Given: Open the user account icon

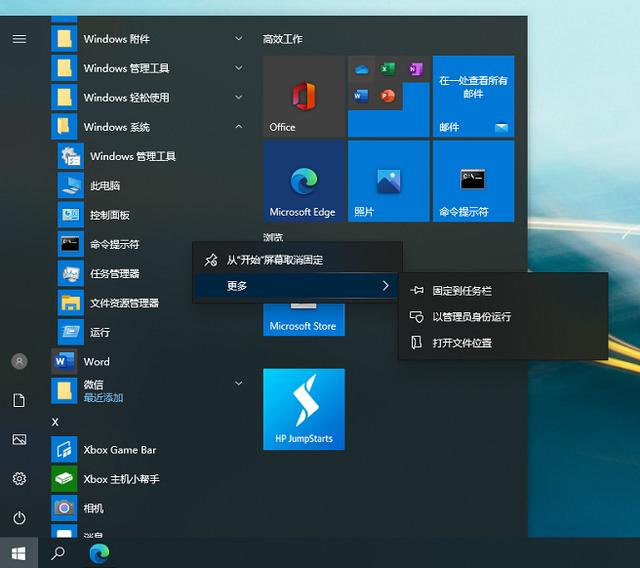Looking at the screenshot, I should pos(19,361).
